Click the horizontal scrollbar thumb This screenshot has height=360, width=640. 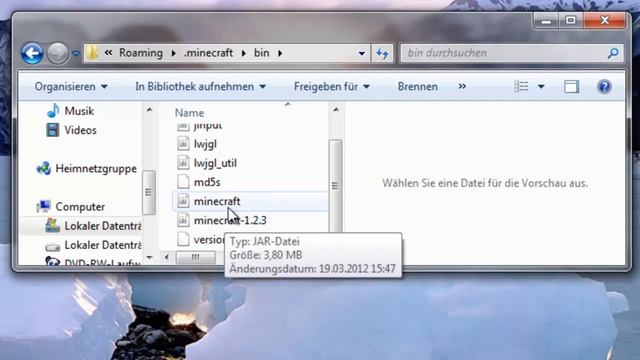click(196, 257)
